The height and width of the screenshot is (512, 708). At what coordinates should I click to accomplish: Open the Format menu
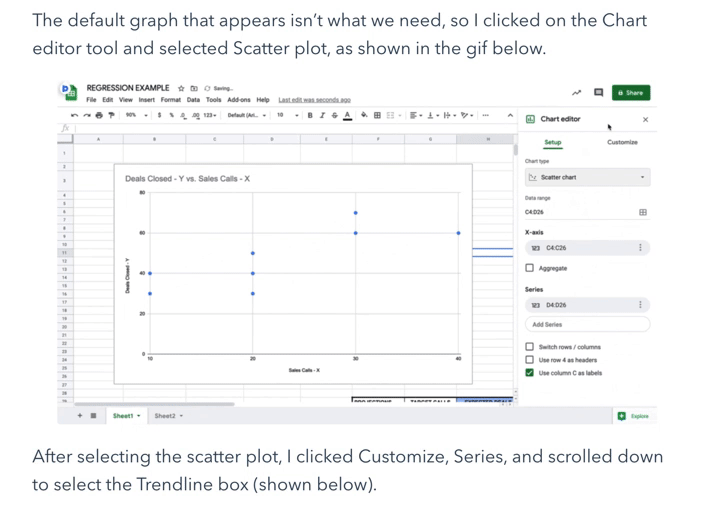point(171,100)
